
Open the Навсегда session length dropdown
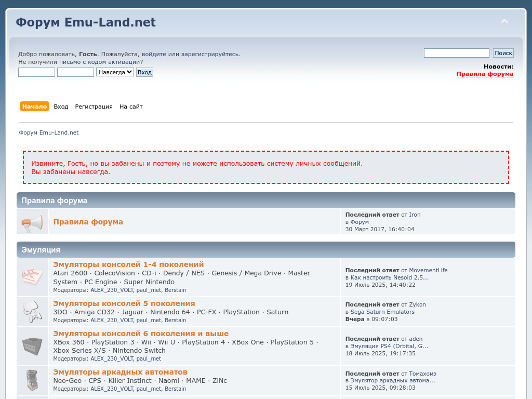(x=115, y=72)
